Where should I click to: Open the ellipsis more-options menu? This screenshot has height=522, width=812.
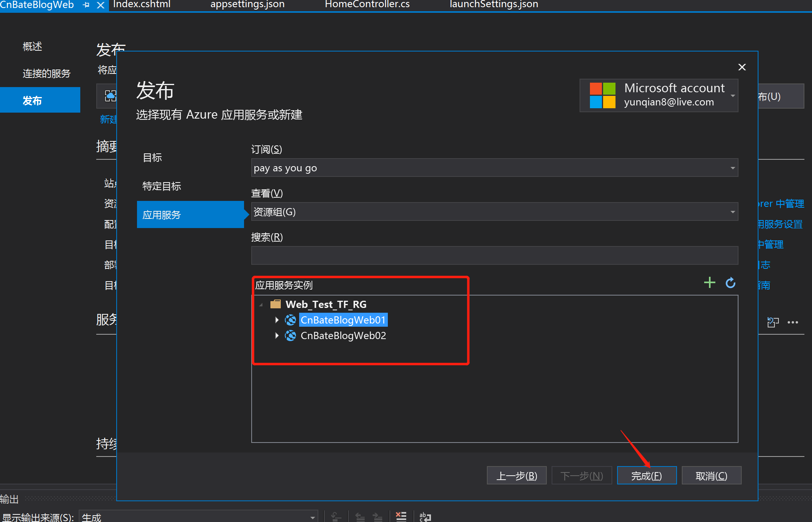point(793,322)
